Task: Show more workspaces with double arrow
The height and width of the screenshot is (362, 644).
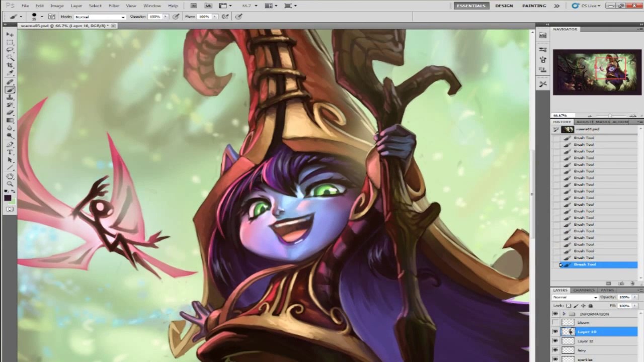Action: 556,6
